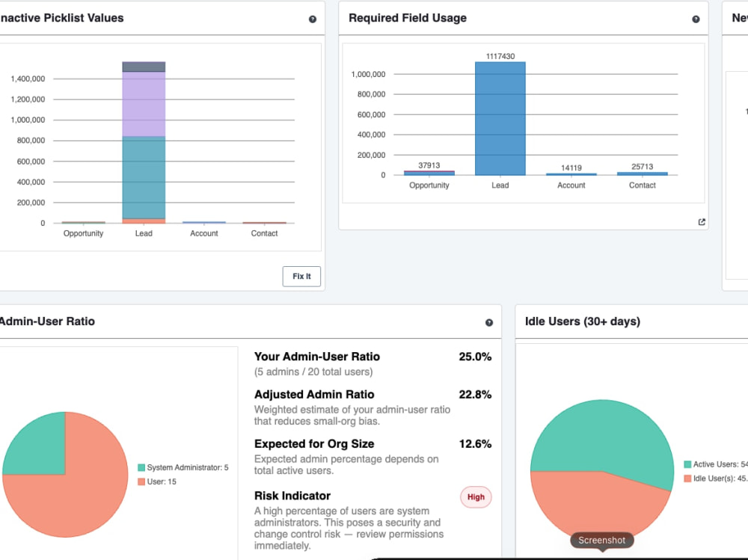Click the High risk indicator badge
The height and width of the screenshot is (560, 748).
[x=476, y=497]
